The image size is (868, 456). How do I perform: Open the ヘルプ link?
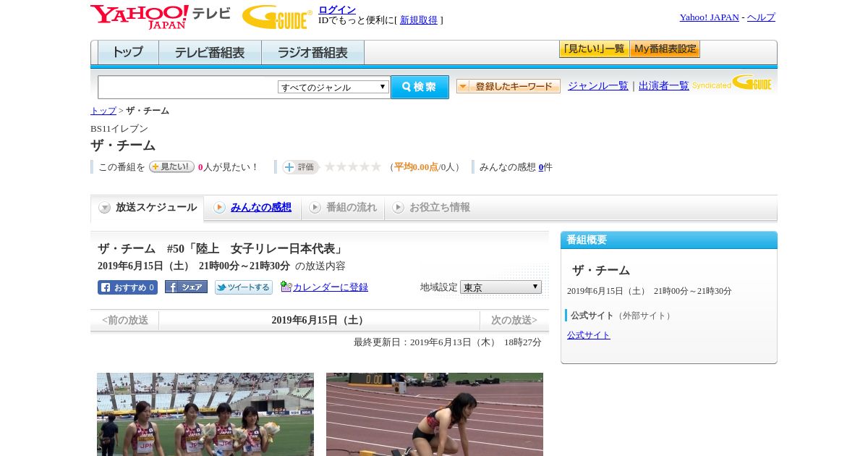[761, 17]
